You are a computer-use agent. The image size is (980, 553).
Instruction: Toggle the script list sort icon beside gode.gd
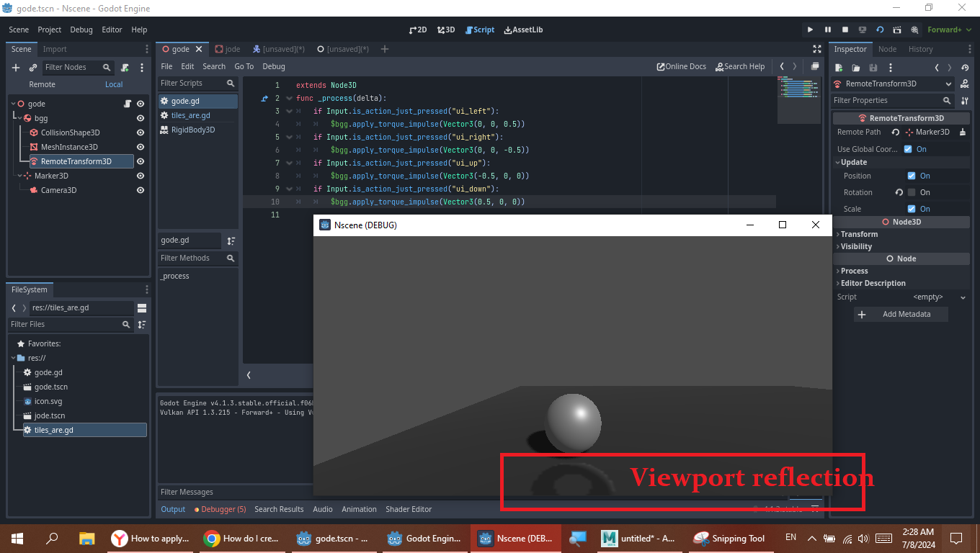231,240
